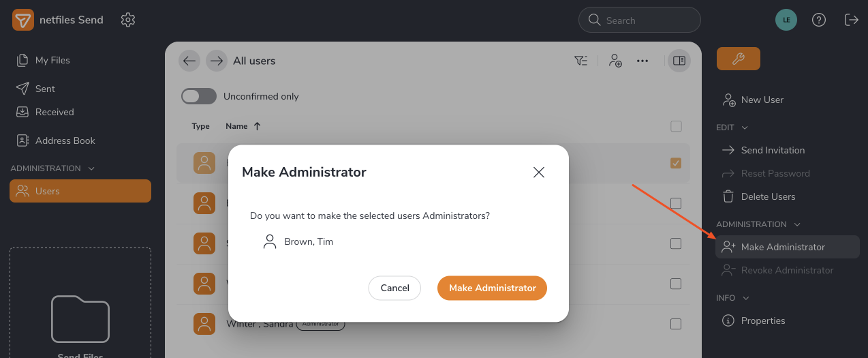Click the filter list icon
Screen dimensions: 868x358
(x=580, y=61)
